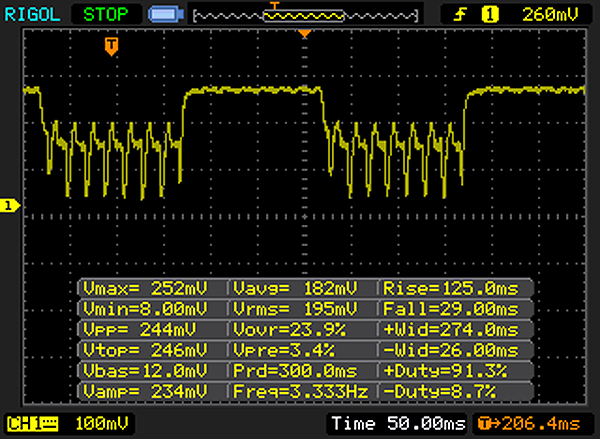
Task: Click the 260mV trigger level readout
Action: pos(550,15)
